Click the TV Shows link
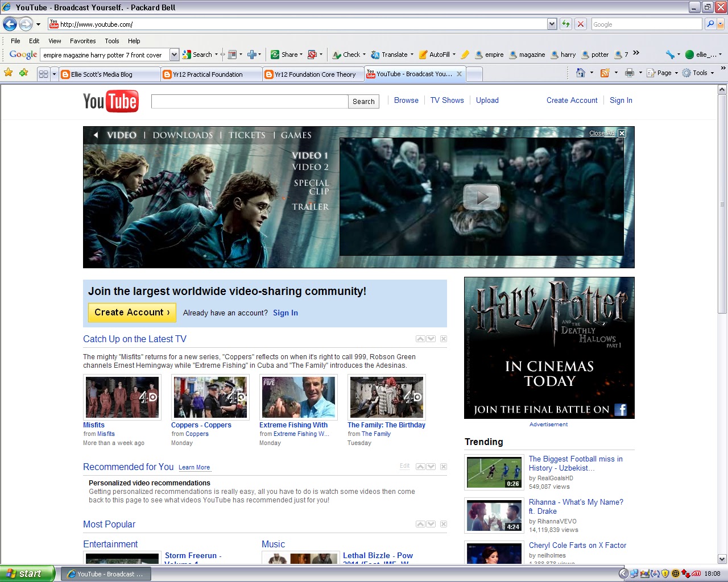 click(x=447, y=100)
